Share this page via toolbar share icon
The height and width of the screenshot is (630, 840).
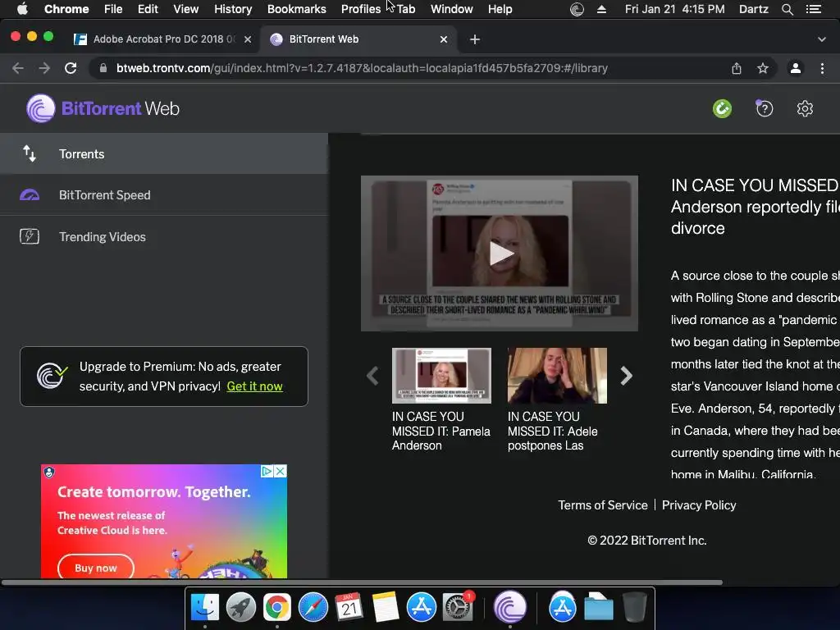click(x=737, y=68)
